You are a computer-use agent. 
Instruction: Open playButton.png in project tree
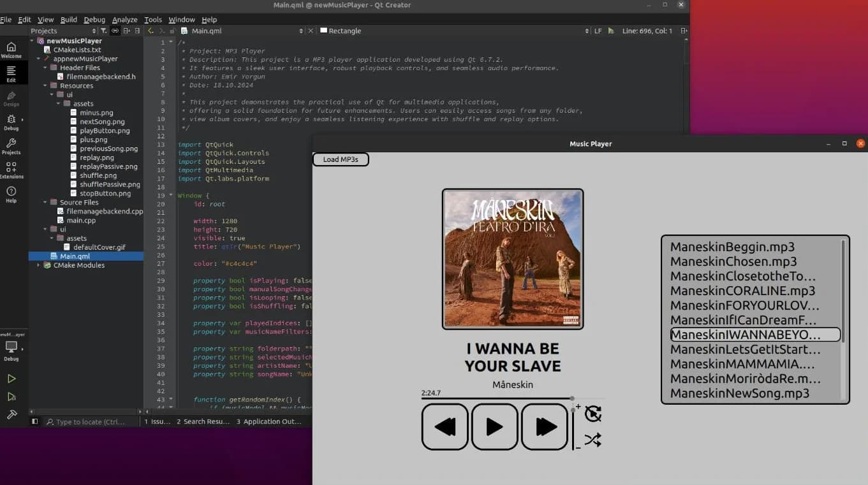click(105, 131)
